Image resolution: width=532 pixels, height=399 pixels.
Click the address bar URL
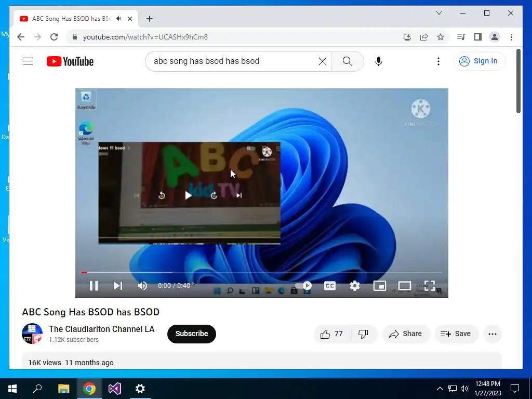pos(145,37)
